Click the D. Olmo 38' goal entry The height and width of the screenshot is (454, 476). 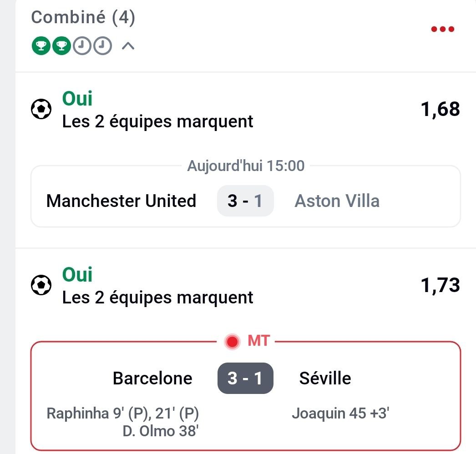[x=161, y=430]
